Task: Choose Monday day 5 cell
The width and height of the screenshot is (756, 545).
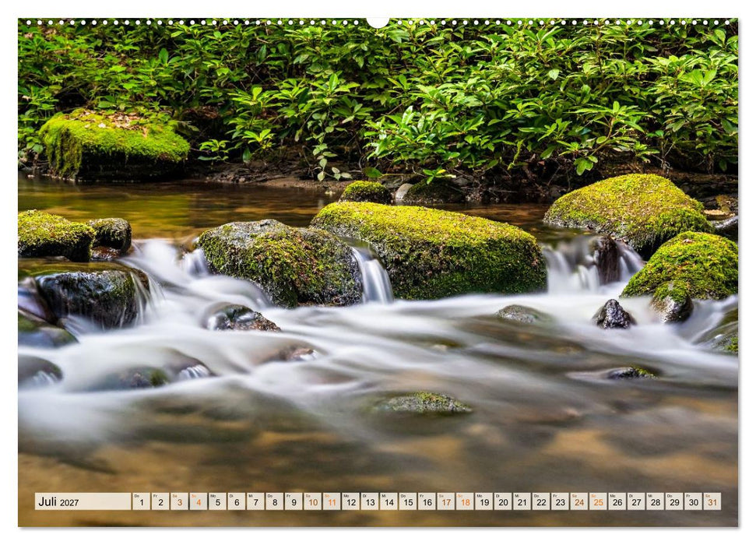Action: pyautogui.click(x=217, y=501)
